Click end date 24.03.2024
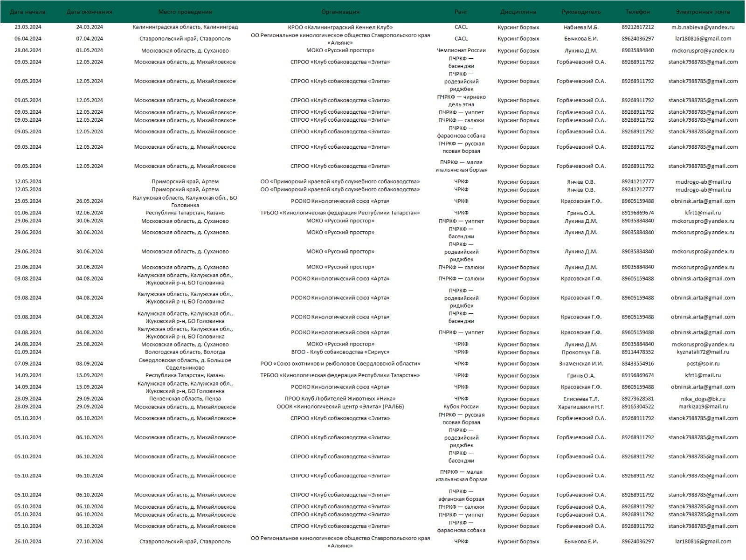Screen dimensions: 746x560 pyautogui.click(x=90, y=27)
